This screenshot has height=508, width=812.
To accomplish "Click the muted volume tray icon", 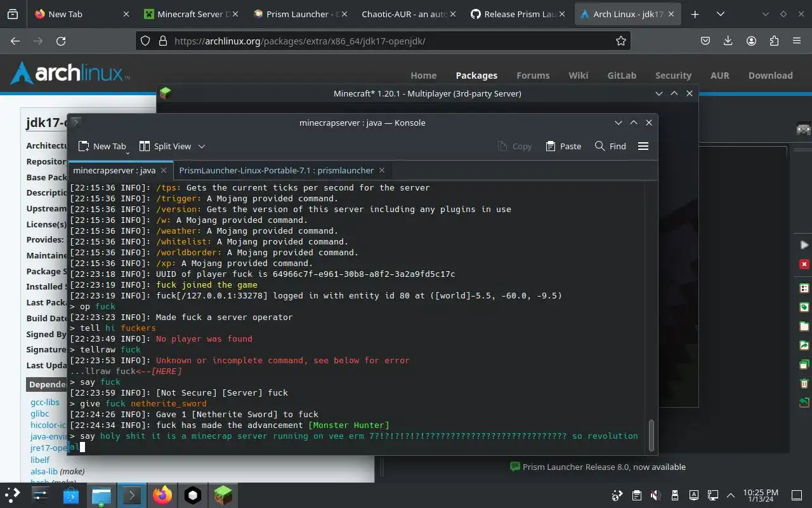I will [657, 495].
